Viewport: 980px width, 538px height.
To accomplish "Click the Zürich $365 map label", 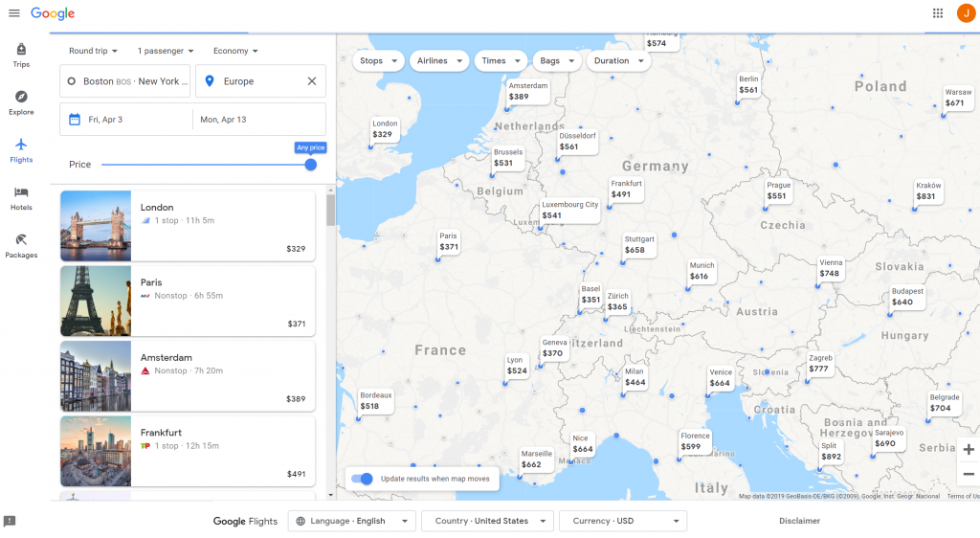I will click(x=617, y=302).
